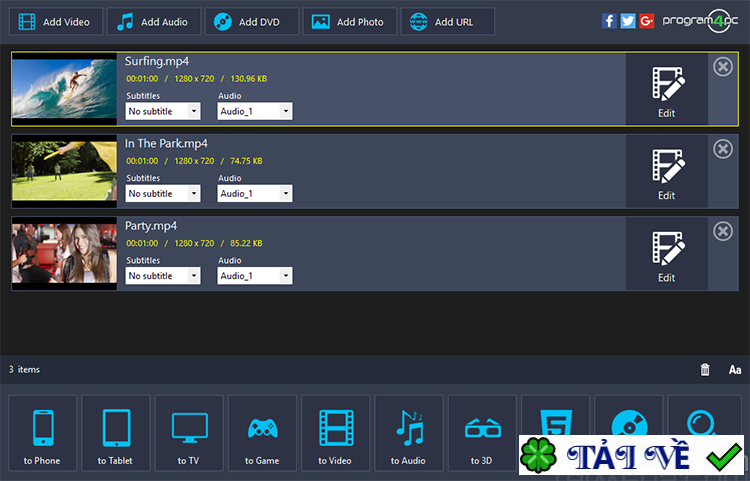Choose the to Phone conversion profile
Screen dimensions: 750x481
[x=43, y=433]
